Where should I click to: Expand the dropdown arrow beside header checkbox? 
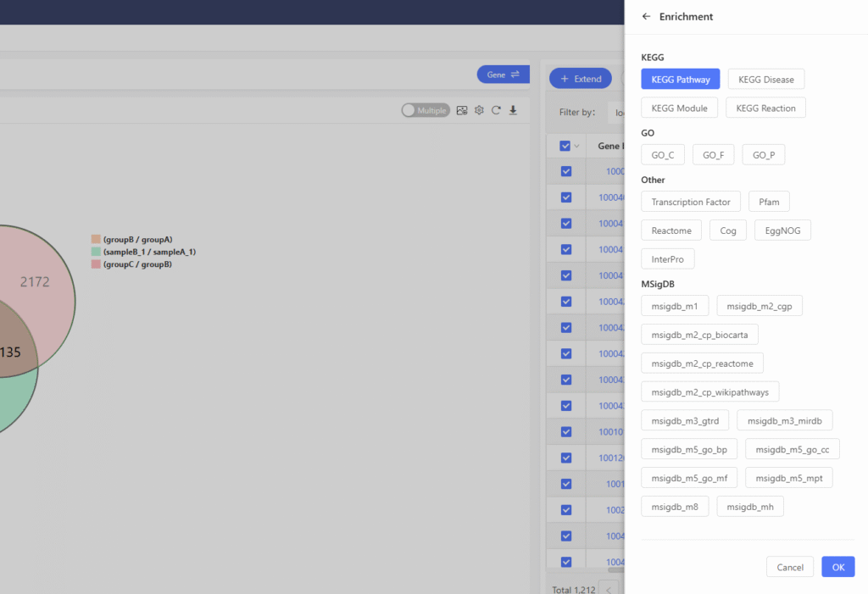tap(577, 146)
